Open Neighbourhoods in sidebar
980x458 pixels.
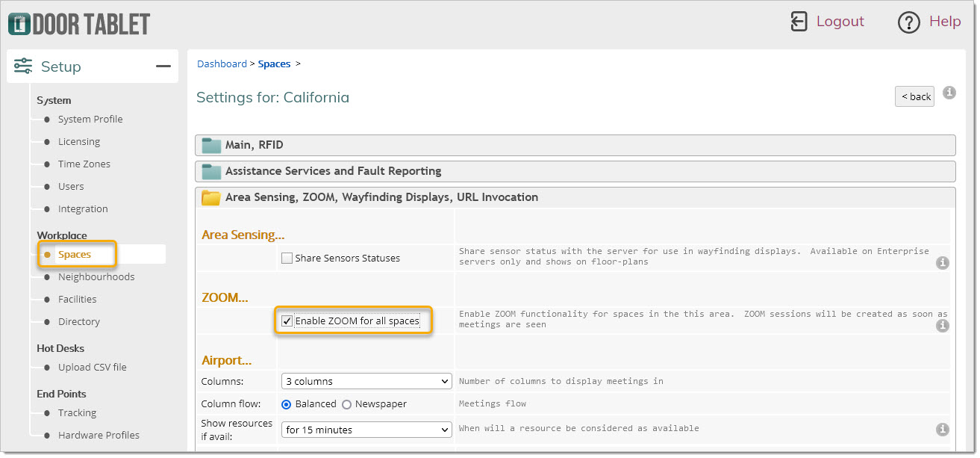(96, 276)
